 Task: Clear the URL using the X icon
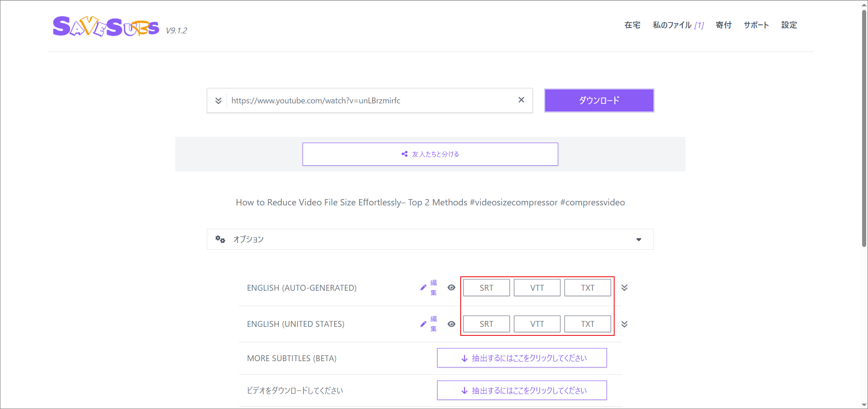click(521, 100)
